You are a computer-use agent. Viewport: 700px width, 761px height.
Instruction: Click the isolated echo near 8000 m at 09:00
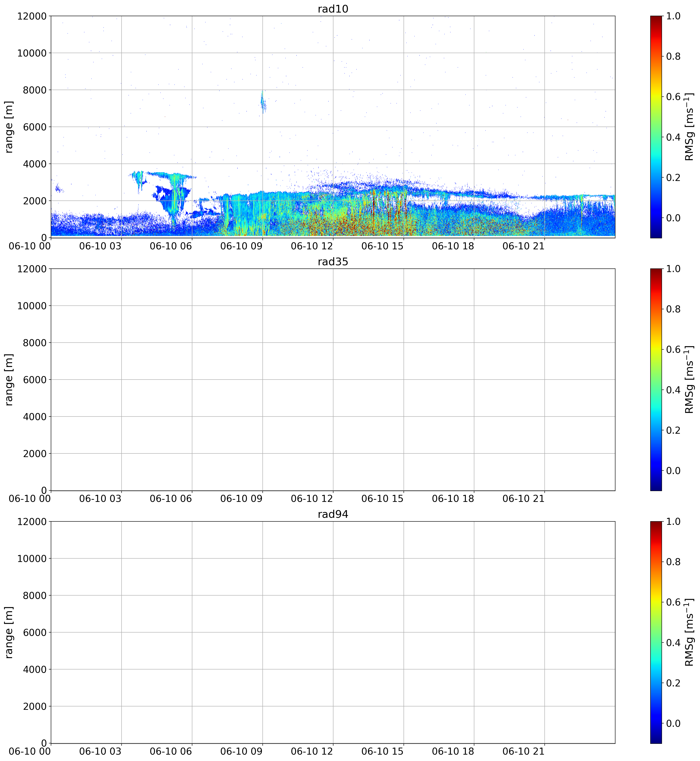point(263,102)
